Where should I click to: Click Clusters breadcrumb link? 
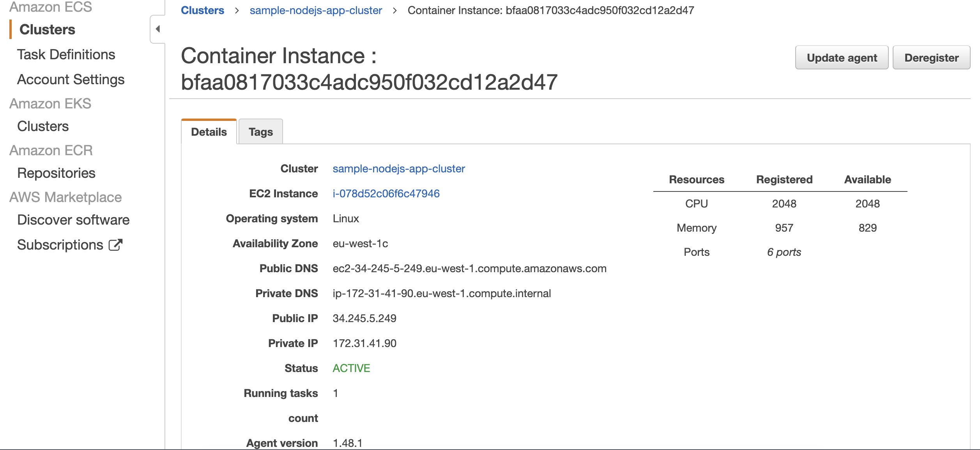click(202, 10)
